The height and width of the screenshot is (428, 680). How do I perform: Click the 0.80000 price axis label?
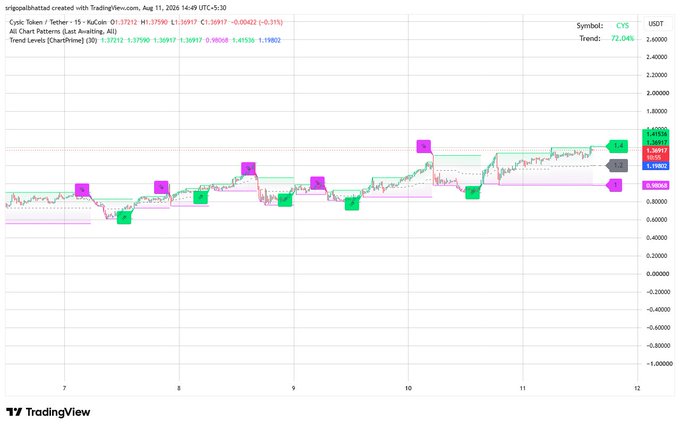coord(656,202)
